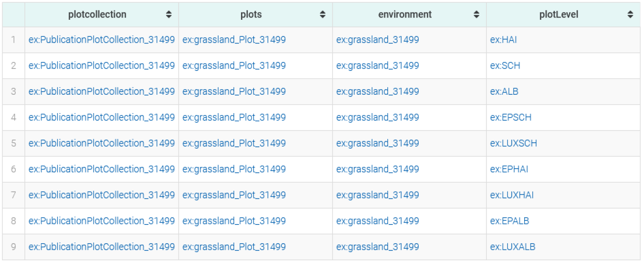
Task: Click the plotcollection column sort icon
Action: [169, 15]
